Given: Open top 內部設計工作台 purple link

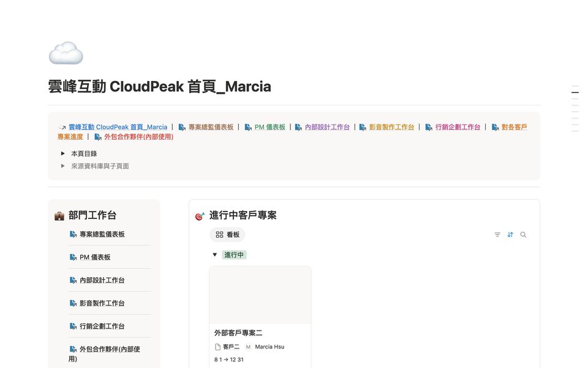Looking at the screenshot, I should point(327,128).
